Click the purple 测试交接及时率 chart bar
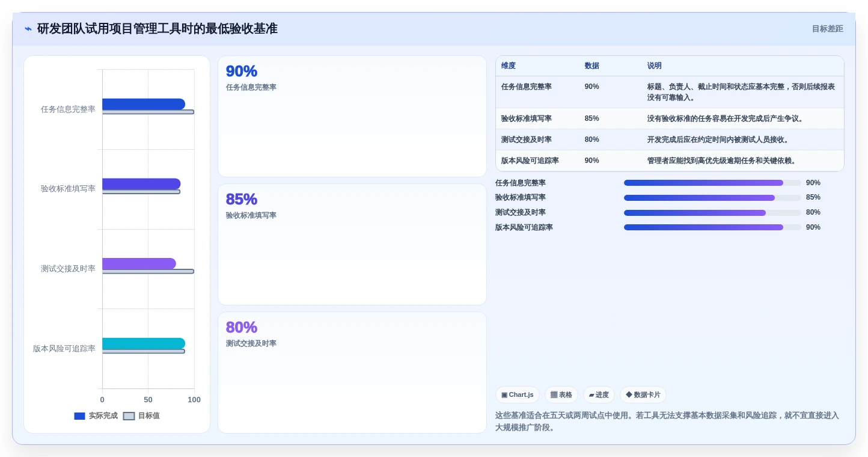The image size is (868, 457). (139, 263)
